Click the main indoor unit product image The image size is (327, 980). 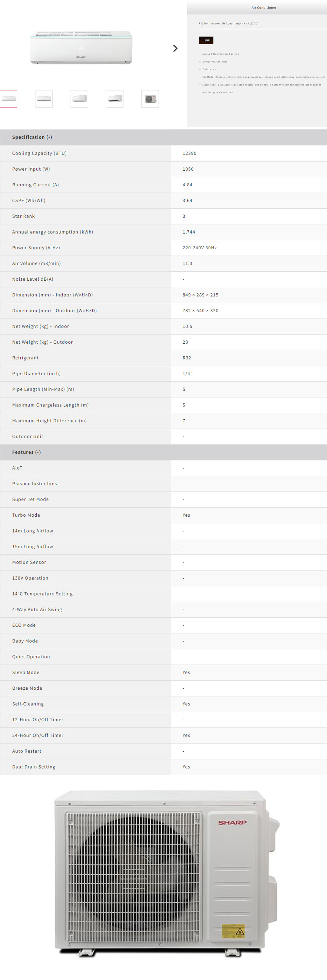click(81, 47)
